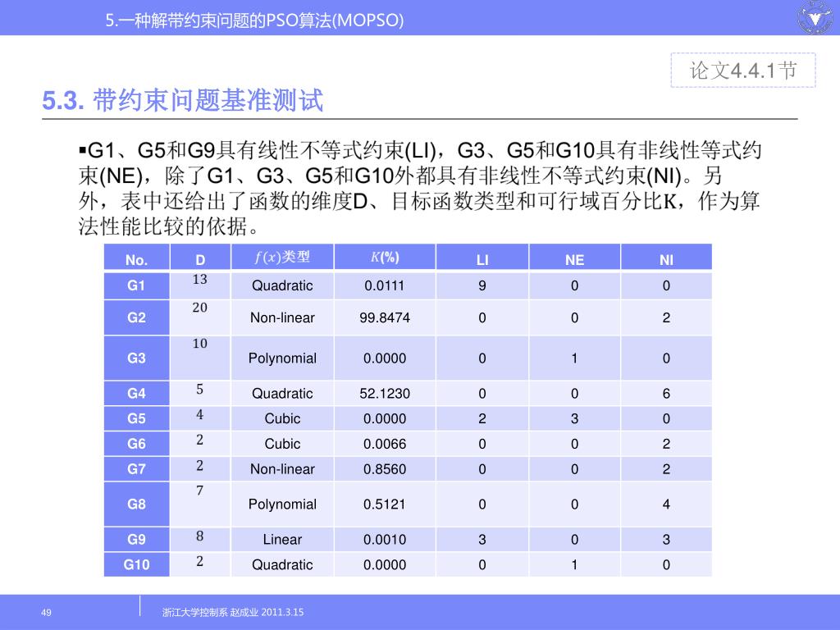The height and width of the screenshot is (630, 840).
Task: Click the 'G8' row label
Action: click(x=136, y=504)
